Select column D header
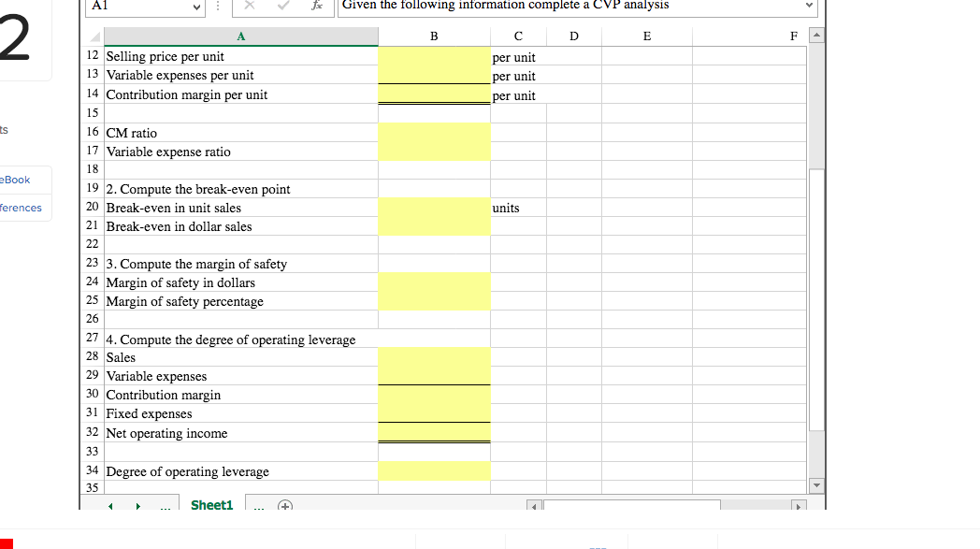 click(574, 36)
